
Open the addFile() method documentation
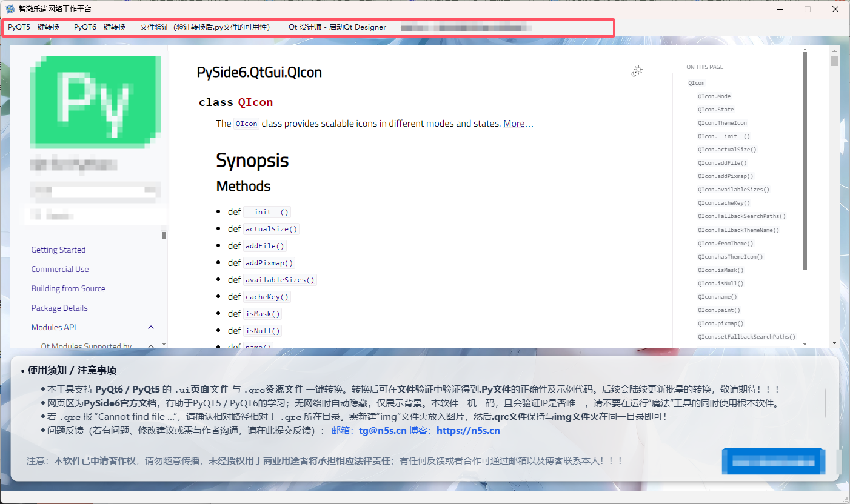264,245
